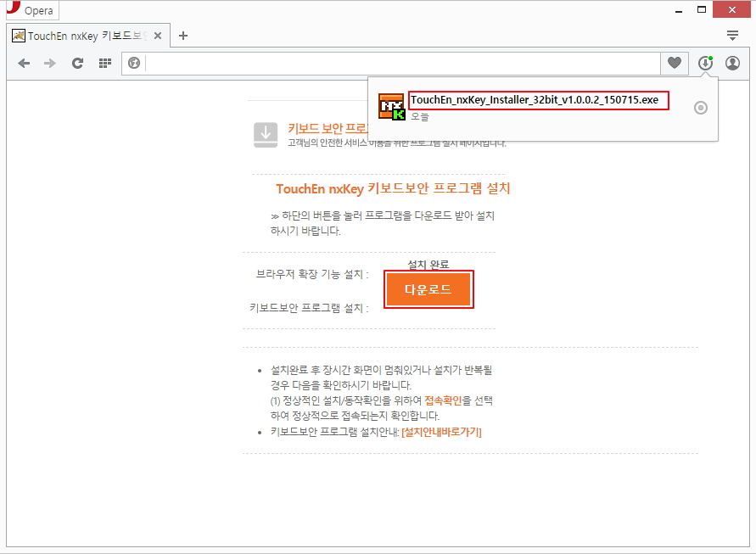
Task: Open the 설치안내바로가기 link
Action: pyautogui.click(x=441, y=432)
